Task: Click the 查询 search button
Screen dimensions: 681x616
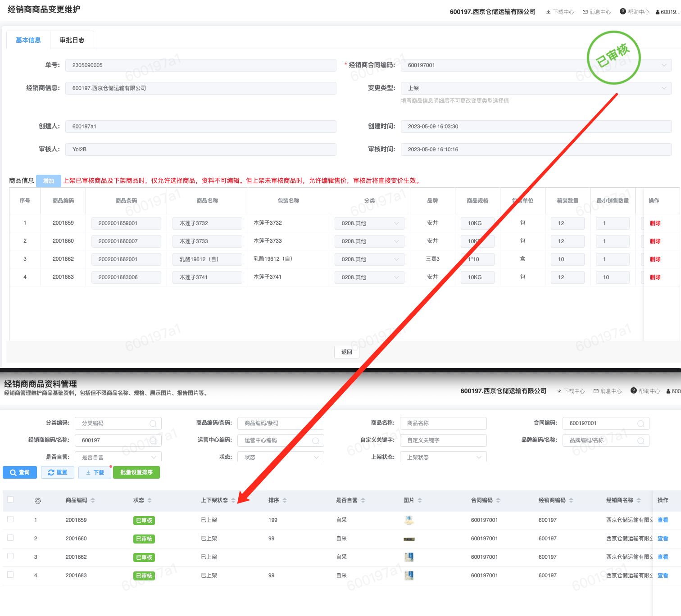Action: click(20, 472)
